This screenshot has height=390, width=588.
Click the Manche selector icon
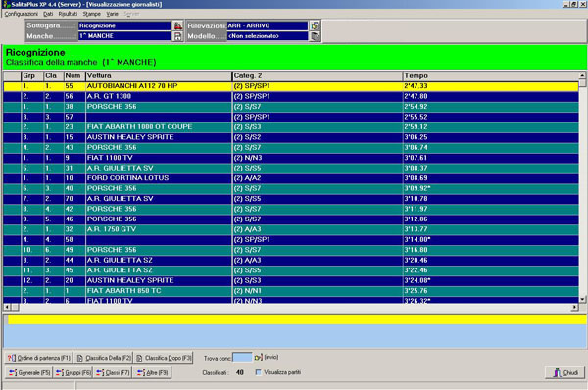click(x=177, y=36)
